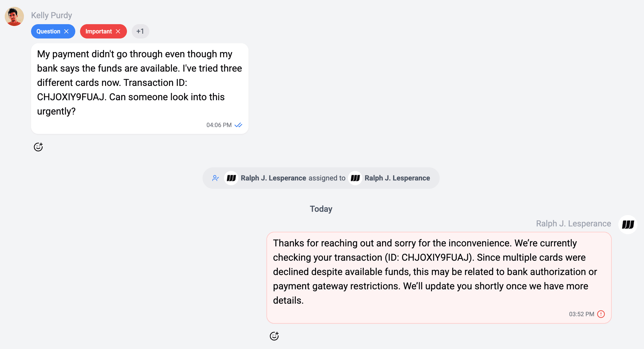Expand the +1 hidden tags badge
The width and height of the screenshot is (644, 349).
click(140, 31)
